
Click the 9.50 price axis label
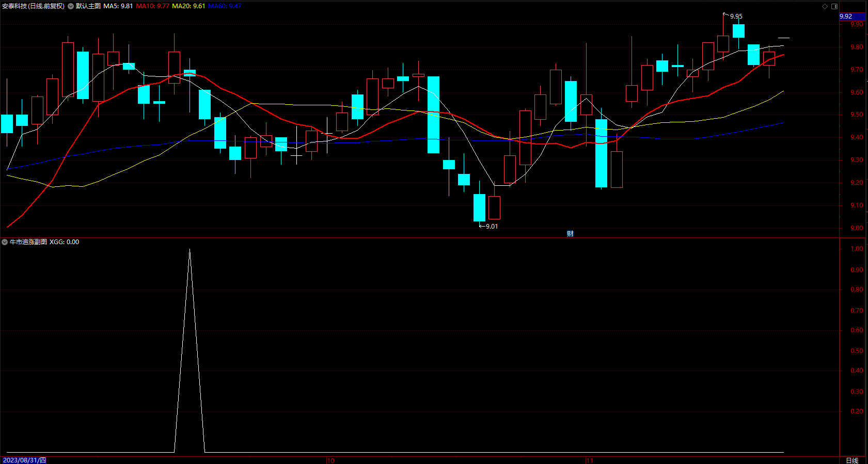[x=857, y=115]
